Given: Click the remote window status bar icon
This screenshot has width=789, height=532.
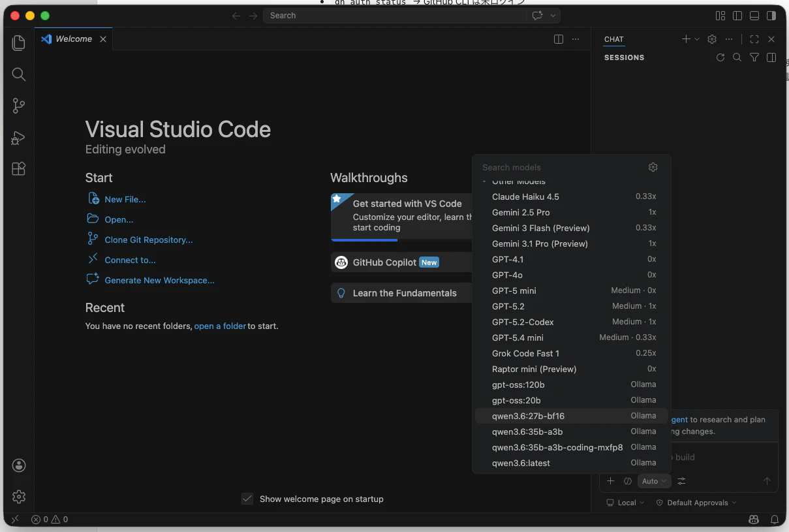Looking at the screenshot, I should [x=15, y=520].
